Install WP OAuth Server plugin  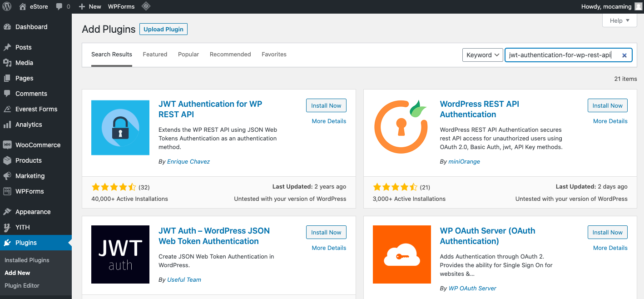click(608, 232)
